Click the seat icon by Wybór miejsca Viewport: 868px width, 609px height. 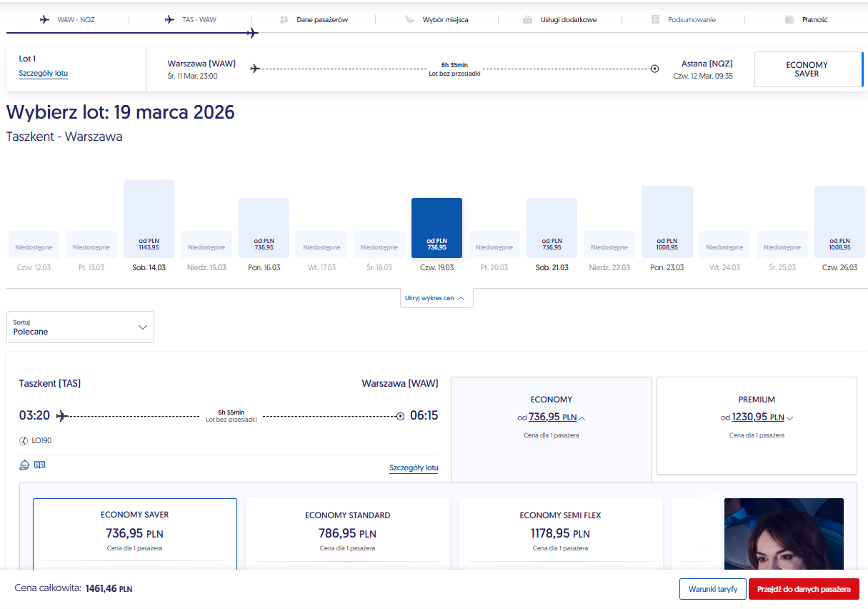409,20
